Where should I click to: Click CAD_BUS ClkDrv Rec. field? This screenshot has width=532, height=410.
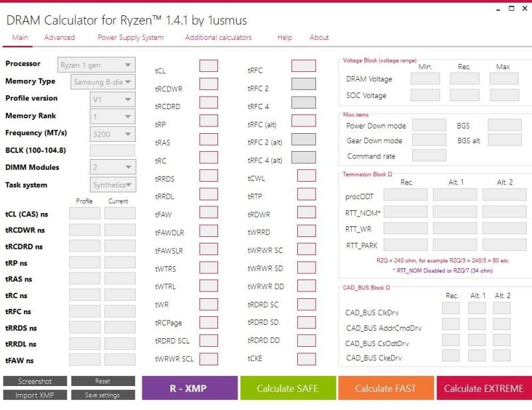[451, 308]
